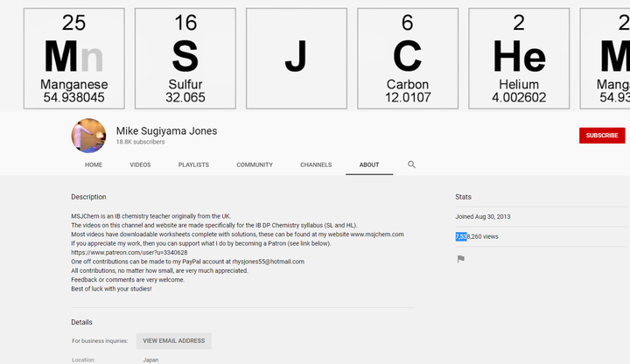The width and height of the screenshot is (630, 364).
Task: Go to the Community tab
Action: point(255,164)
